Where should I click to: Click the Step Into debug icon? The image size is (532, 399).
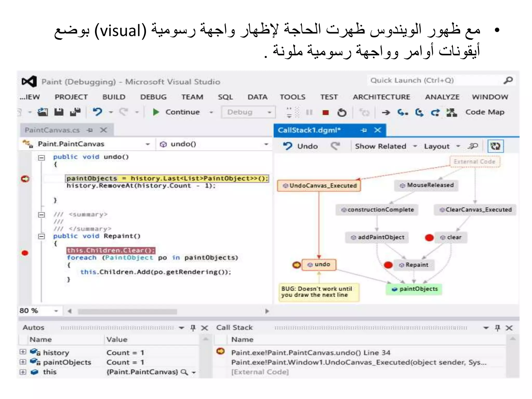pyautogui.click(x=403, y=112)
